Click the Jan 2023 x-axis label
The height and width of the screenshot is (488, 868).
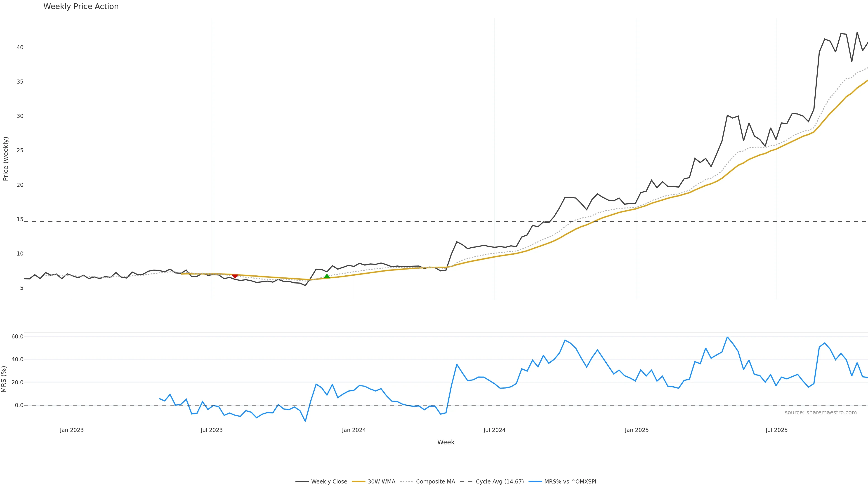(x=72, y=430)
